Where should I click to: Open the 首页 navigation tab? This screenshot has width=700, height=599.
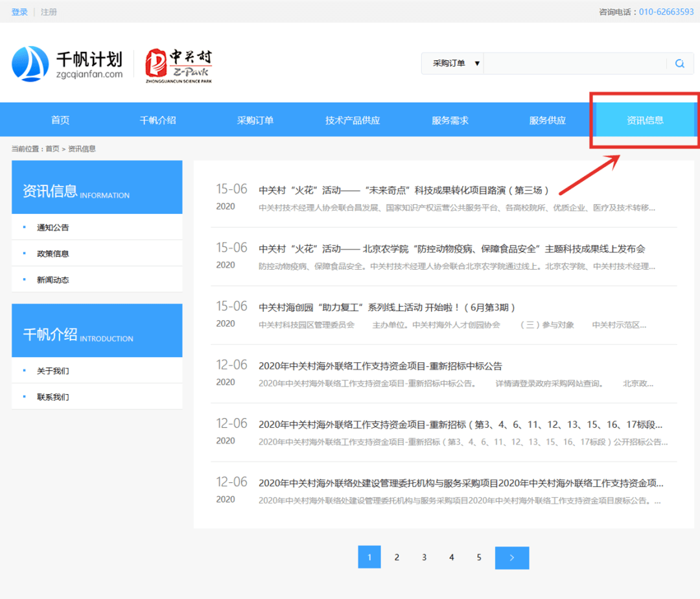(60, 120)
